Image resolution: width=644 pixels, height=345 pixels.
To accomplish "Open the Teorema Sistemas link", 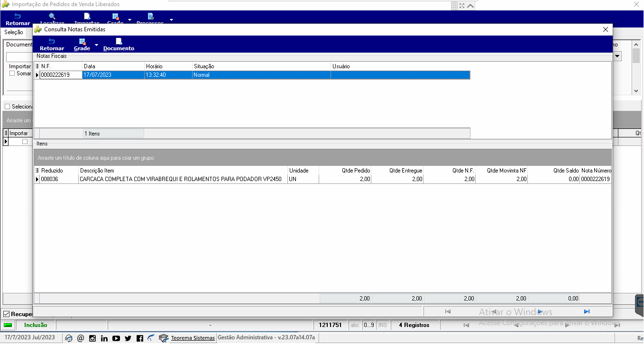I will pyautogui.click(x=193, y=338).
